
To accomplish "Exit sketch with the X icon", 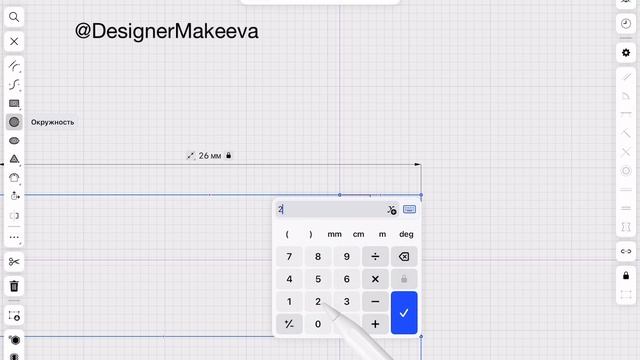I will (x=14, y=41).
